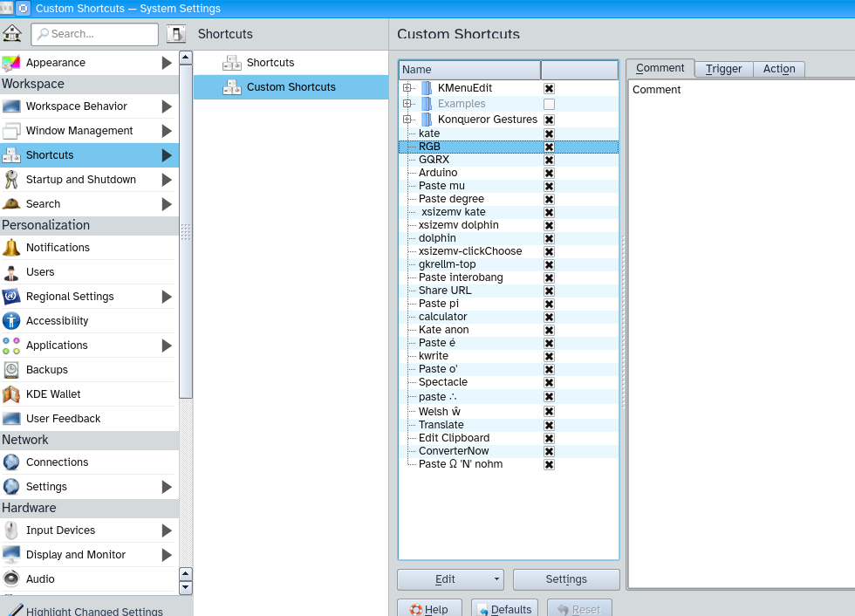Focus the Search input field
This screenshot has height=616, width=855.
point(95,34)
